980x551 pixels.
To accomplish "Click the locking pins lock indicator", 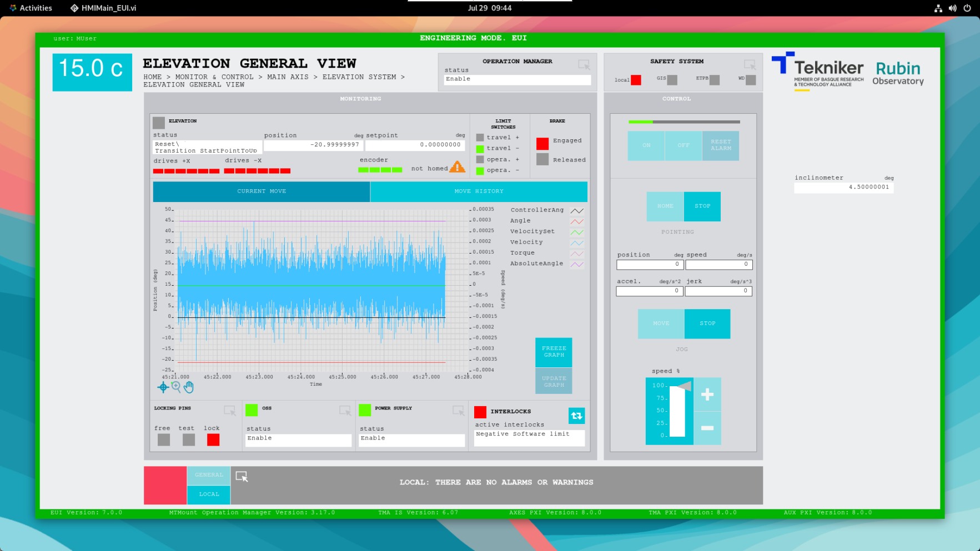I will 213,439.
